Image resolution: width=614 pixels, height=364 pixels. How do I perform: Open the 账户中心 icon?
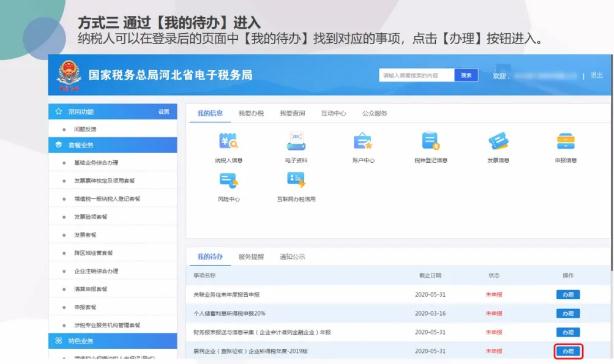click(363, 141)
